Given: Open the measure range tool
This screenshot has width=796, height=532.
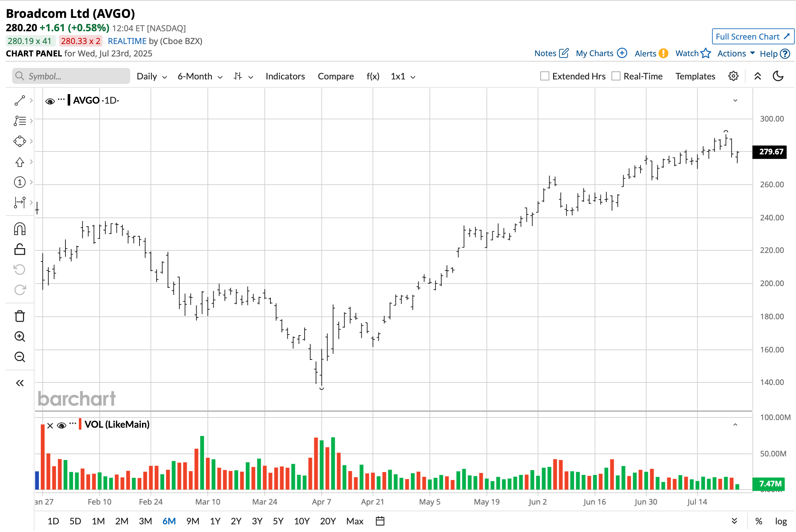Looking at the screenshot, I should tap(20, 203).
